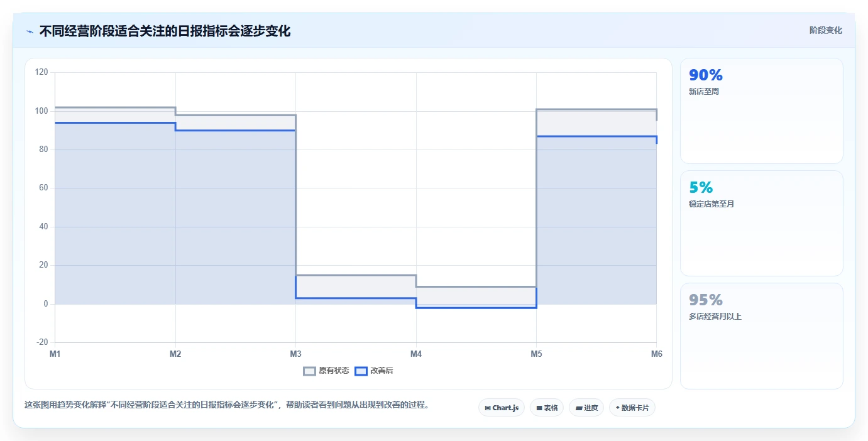
Task: Click the -20 y-axis label
Action: point(42,342)
